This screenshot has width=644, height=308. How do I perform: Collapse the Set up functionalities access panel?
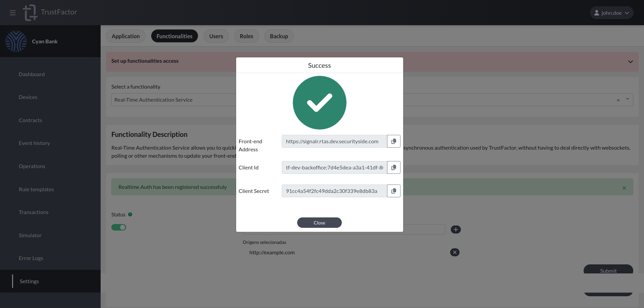point(631,62)
